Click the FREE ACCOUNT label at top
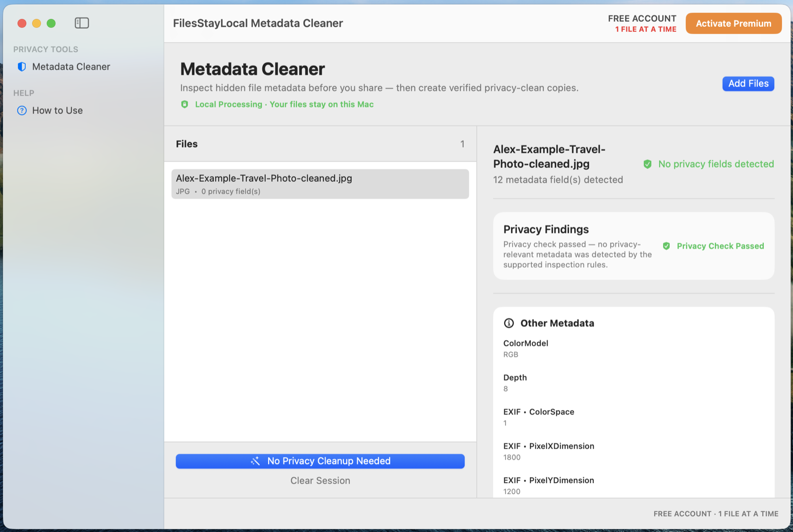 click(x=642, y=18)
